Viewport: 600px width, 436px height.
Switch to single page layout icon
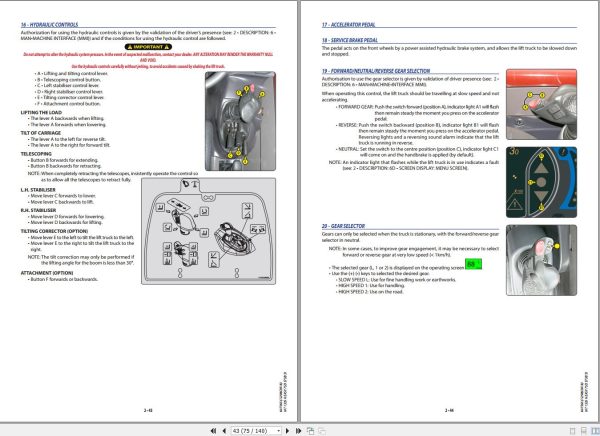(x=572, y=431)
